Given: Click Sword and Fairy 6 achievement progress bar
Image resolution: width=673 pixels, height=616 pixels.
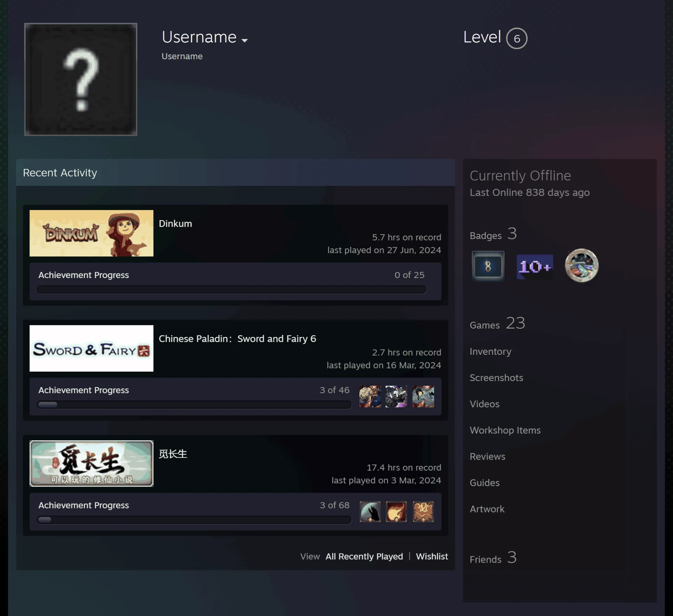Looking at the screenshot, I should [194, 405].
